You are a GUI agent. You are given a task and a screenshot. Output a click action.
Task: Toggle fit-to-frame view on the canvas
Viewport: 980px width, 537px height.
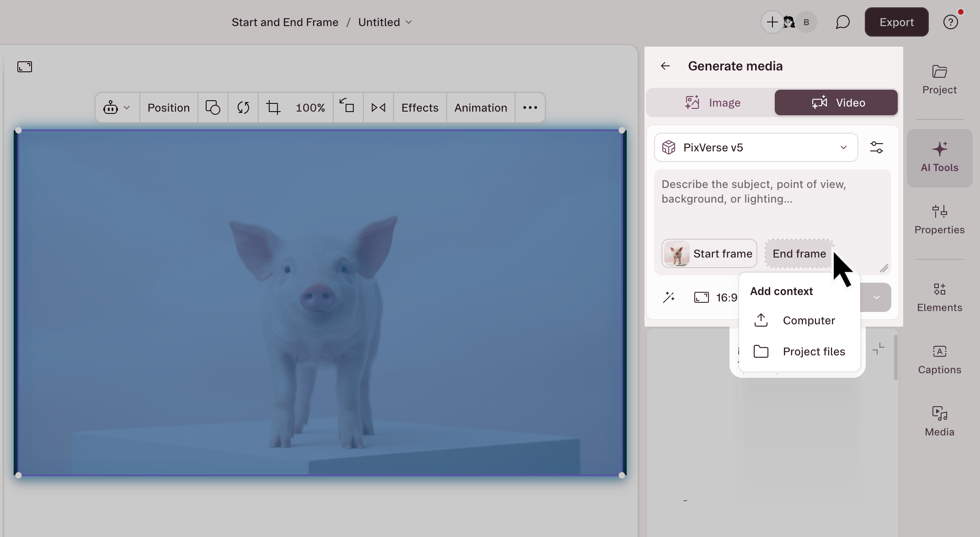24,67
